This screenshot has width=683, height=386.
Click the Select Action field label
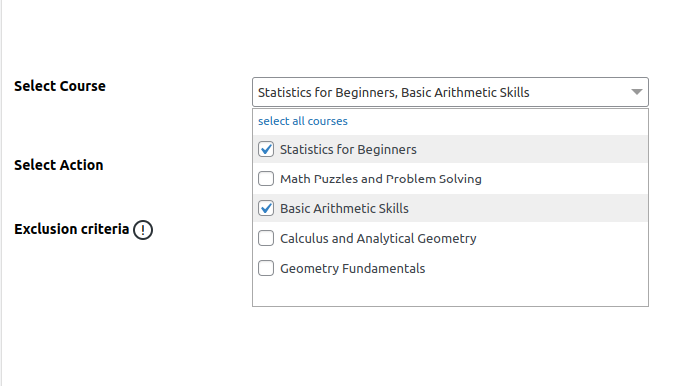pyautogui.click(x=58, y=165)
